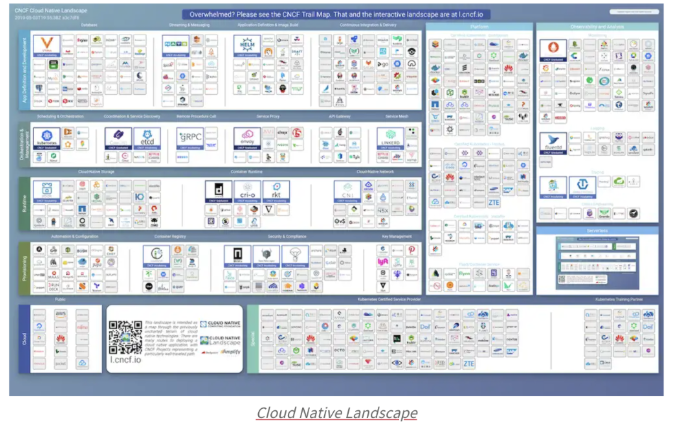Select the Amplify logo in the info card
Screen dimensions: 679x432
point(230,352)
